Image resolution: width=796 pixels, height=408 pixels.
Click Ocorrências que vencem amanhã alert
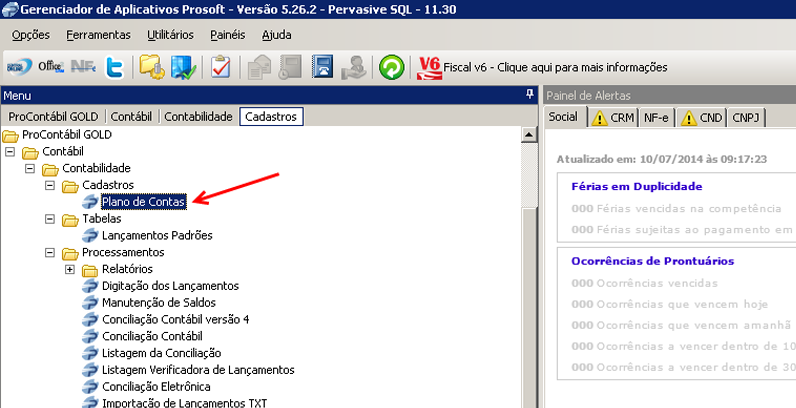tap(681, 325)
